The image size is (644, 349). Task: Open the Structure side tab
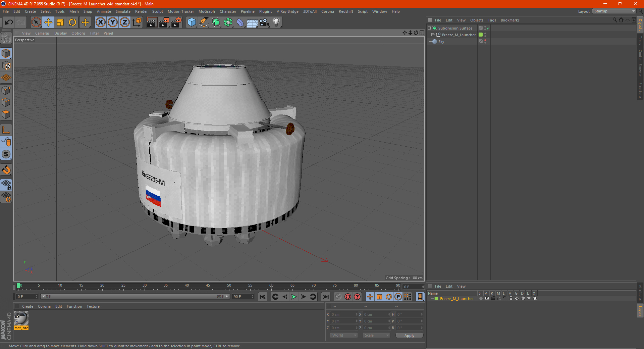click(640, 90)
